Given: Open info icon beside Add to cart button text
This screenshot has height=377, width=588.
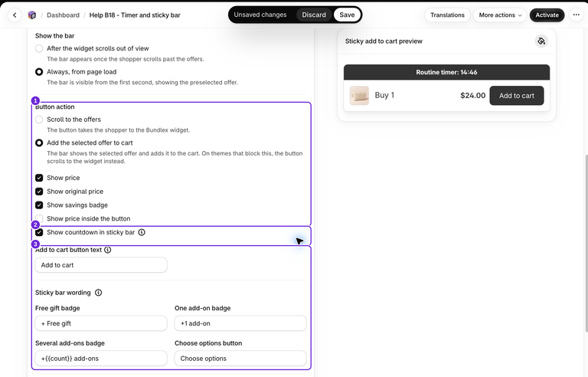Looking at the screenshot, I should pos(108,250).
